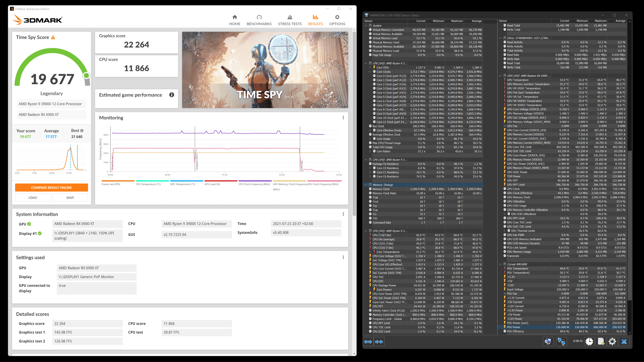Click the LOAD button

pos(33,198)
